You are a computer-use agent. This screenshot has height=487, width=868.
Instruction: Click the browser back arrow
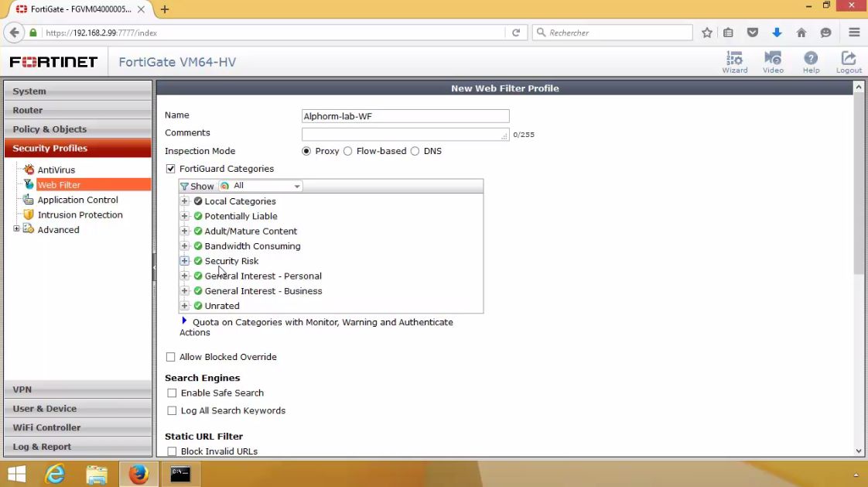pyautogui.click(x=15, y=33)
